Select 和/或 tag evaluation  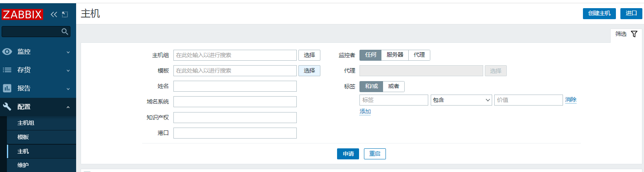coord(371,86)
